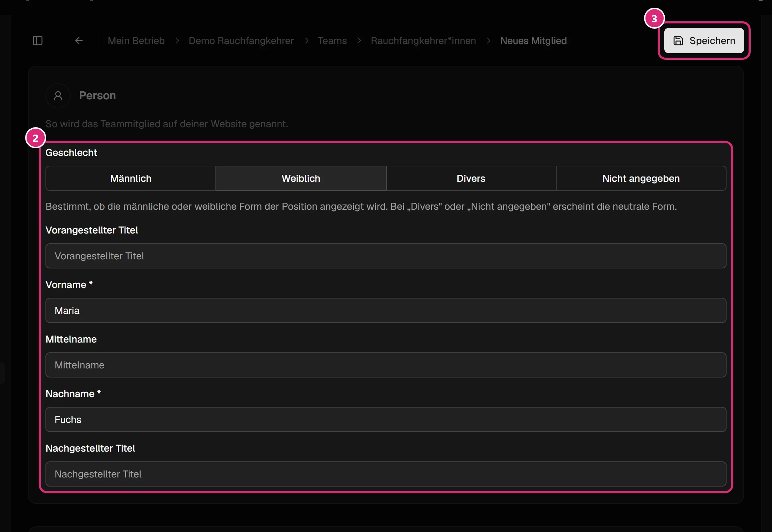
Task: Focus the Nachgestellter Titel input field
Action: point(386,474)
